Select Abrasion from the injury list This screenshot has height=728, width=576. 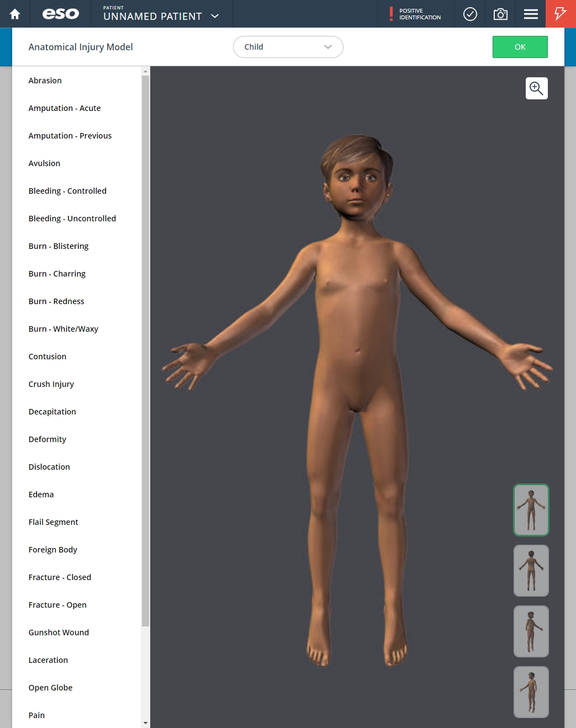45,81
